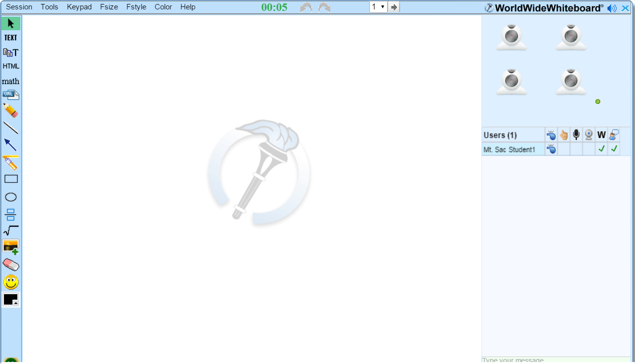The image size is (635, 364).
Task: Close the whiteboard with the X
Action: tap(625, 8)
